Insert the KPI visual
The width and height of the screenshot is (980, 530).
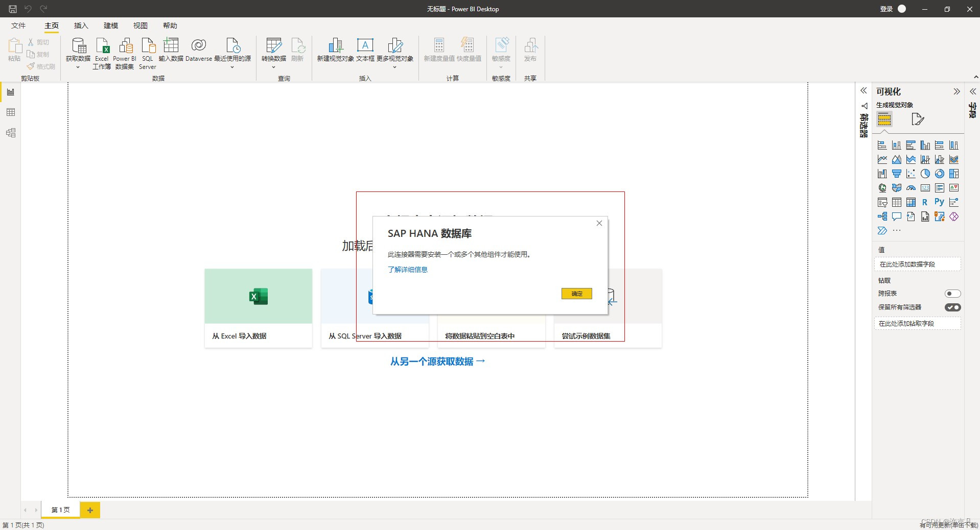[953, 188]
